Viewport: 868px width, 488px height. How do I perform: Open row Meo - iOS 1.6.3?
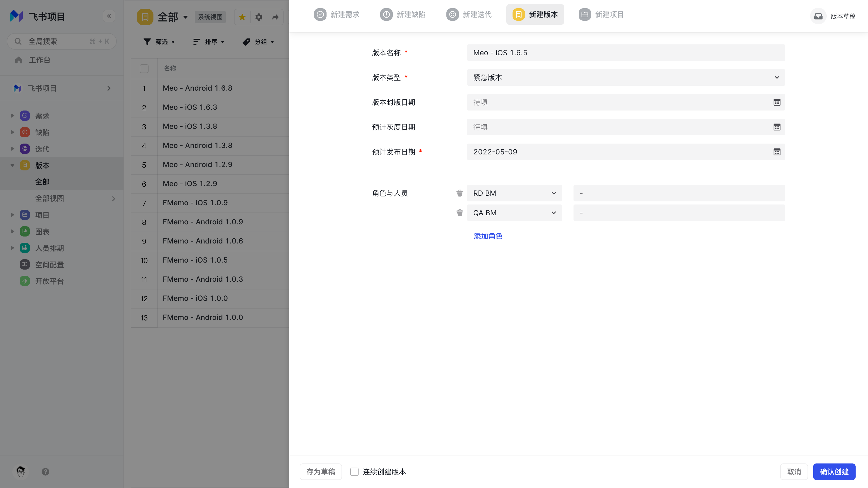tap(190, 107)
